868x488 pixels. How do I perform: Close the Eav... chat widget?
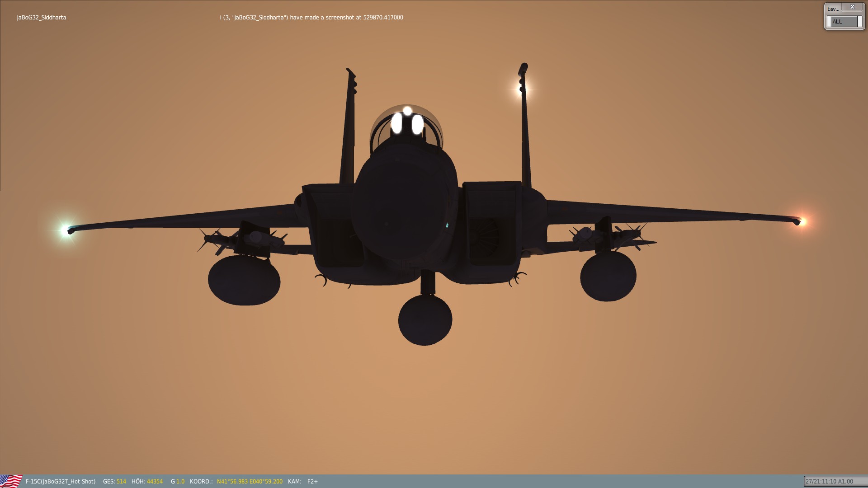coord(852,7)
